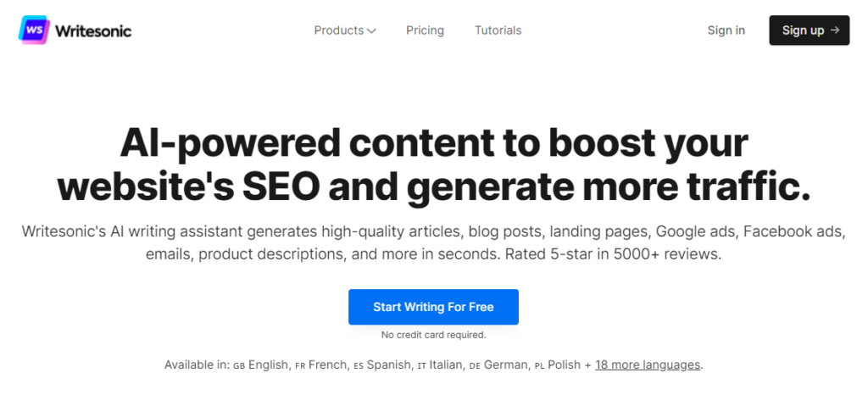The image size is (868, 395).
Task: Click the Writesonic wordmark text
Action: [93, 31]
